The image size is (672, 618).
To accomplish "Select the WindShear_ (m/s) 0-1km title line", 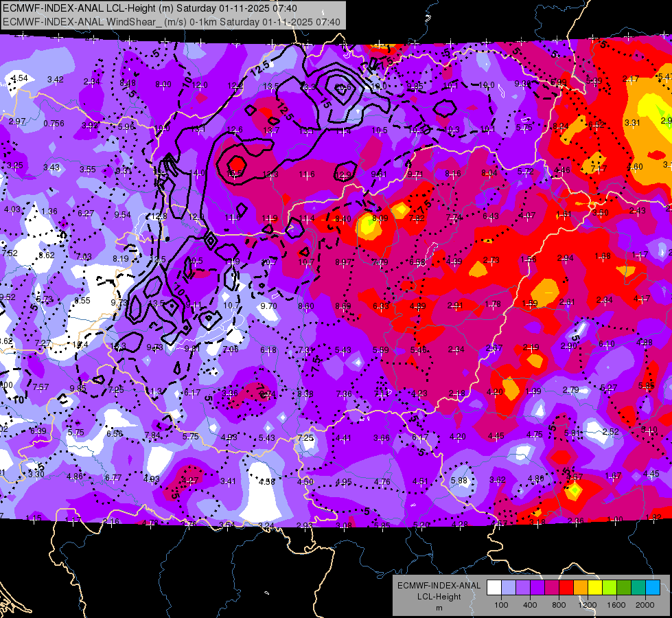I will pyautogui.click(x=172, y=22).
